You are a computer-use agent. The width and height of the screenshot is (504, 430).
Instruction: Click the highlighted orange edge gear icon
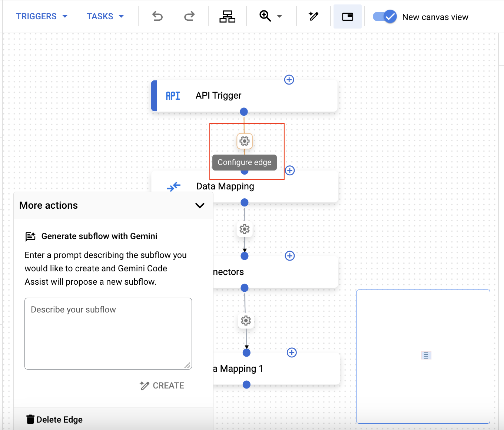click(x=245, y=141)
